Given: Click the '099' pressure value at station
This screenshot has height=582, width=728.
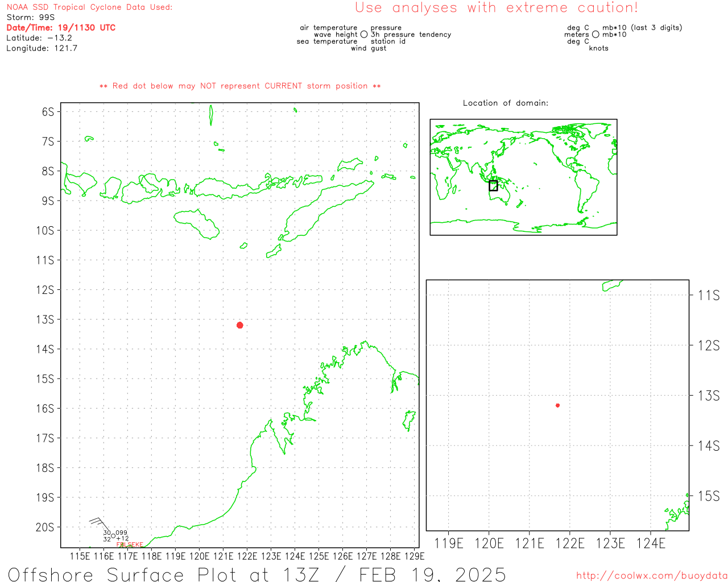Looking at the screenshot, I should pos(122,533).
